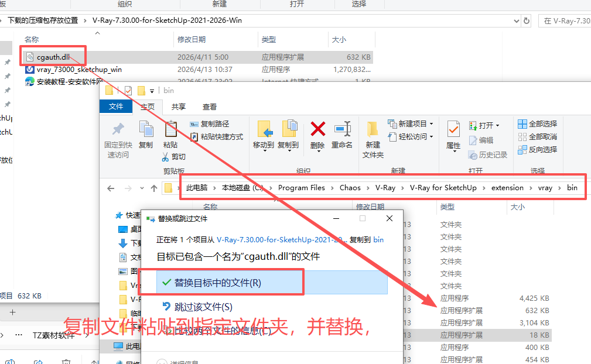Click extension in the address path
Viewport: 591px width, 364px height.
[x=507, y=187]
